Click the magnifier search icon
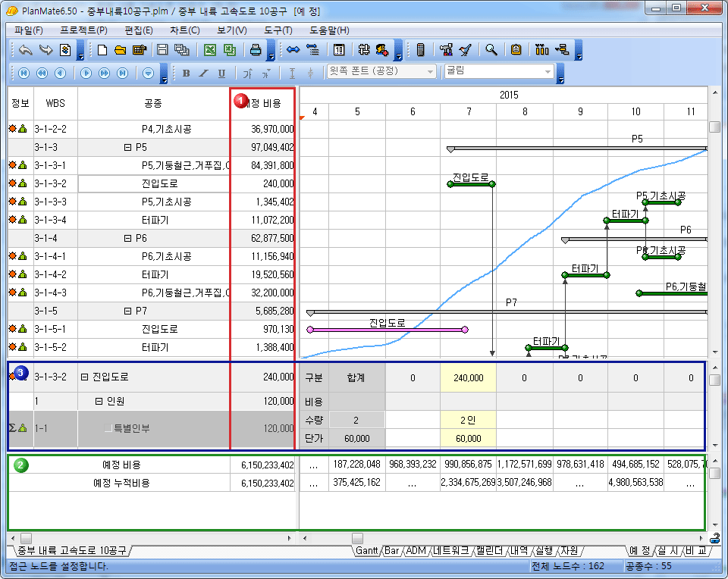 [x=491, y=50]
